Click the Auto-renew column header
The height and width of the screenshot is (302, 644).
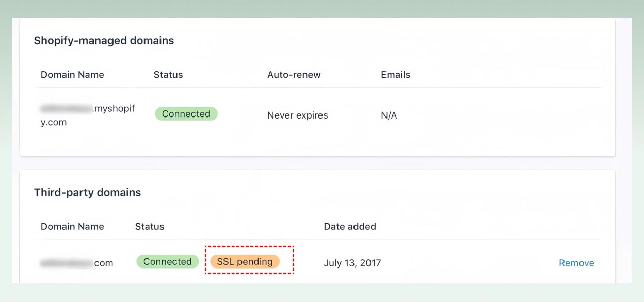pos(294,75)
